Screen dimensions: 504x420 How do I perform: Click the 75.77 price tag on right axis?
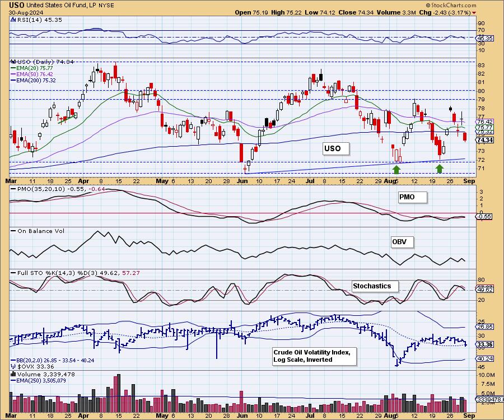(485, 127)
